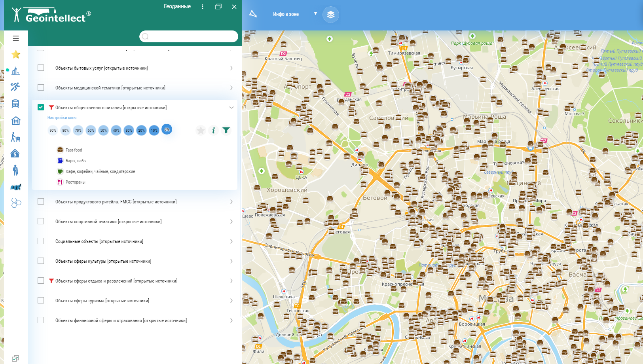This screenshot has height=364, width=643.
Task: Click the ЦСКА metro station marker
Action: pyautogui.click(x=301, y=172)
